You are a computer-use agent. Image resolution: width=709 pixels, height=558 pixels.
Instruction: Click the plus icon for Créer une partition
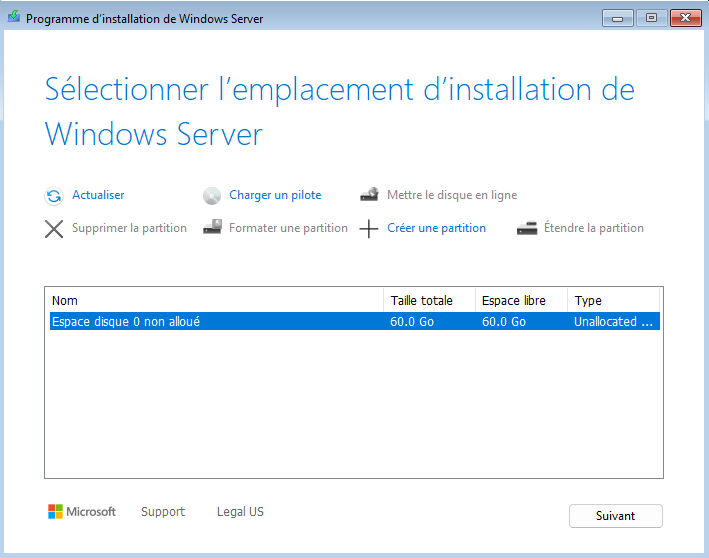tap(369, 228)
